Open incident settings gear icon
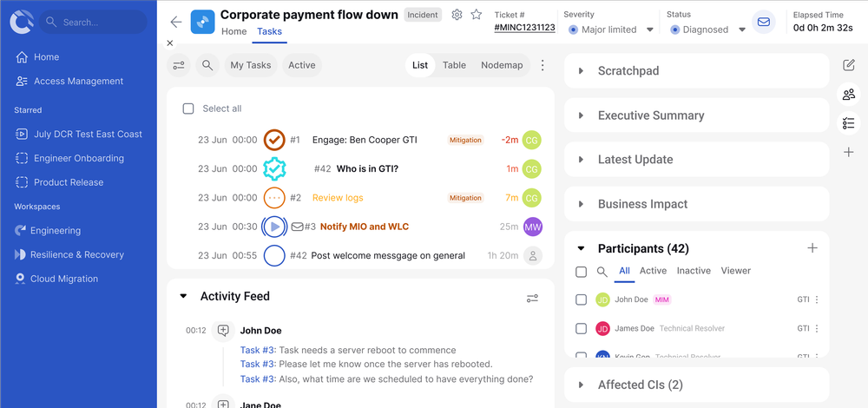The image size is (868, 408). (457, 15)
